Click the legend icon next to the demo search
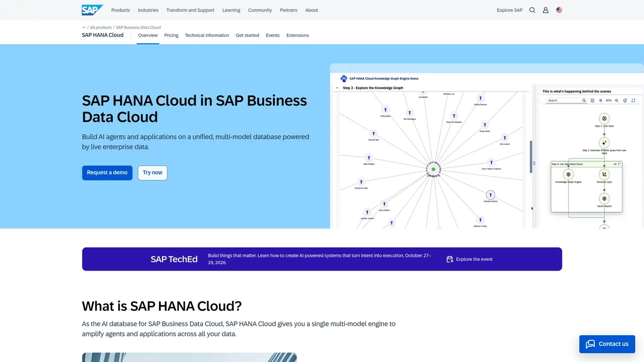The width and height of the screenshot is (644, 362). [593, 101]
